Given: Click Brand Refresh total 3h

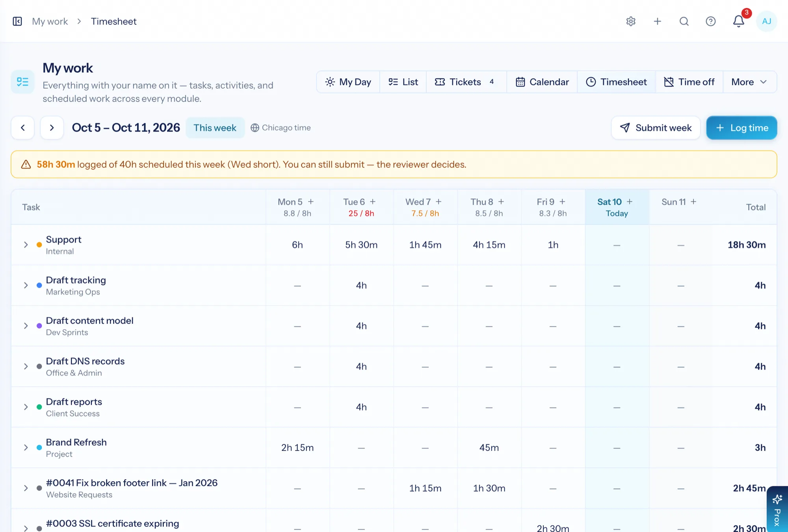Looking at the screenshot, I should [x=760, y=447].
